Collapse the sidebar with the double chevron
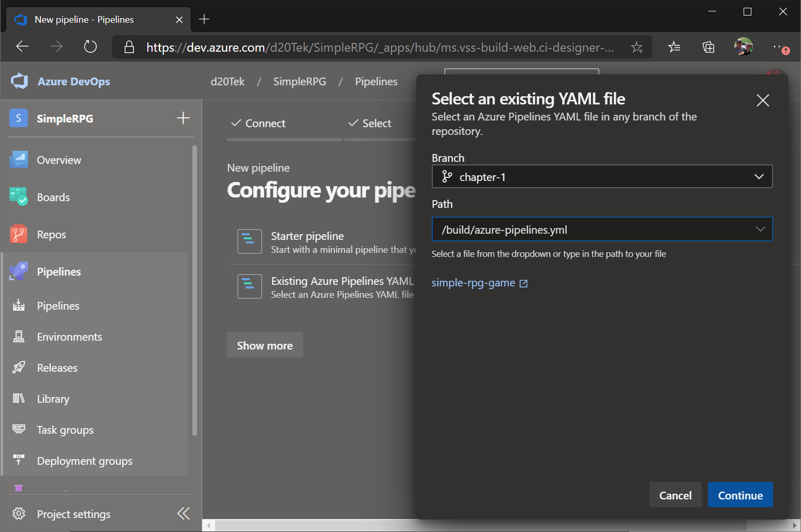The width and height of the screenshot is (801, 532). click(x=183, y=513)
